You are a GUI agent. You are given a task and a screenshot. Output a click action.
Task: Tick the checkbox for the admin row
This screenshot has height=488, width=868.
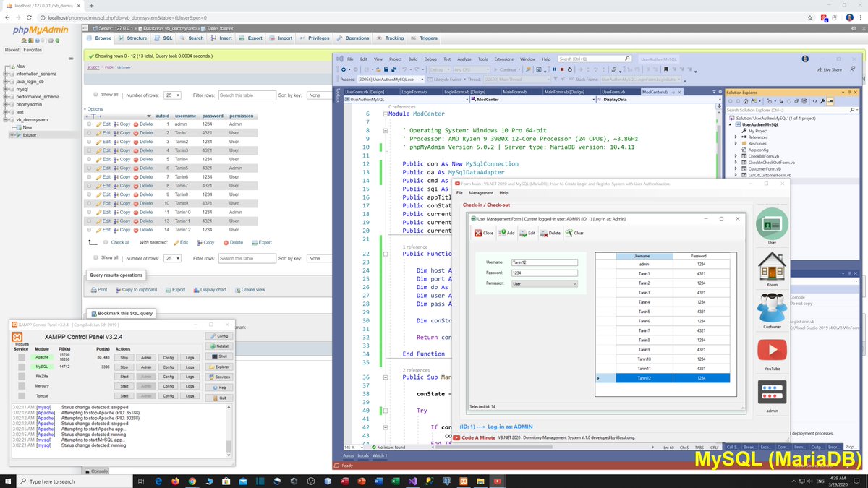[89, 124]
